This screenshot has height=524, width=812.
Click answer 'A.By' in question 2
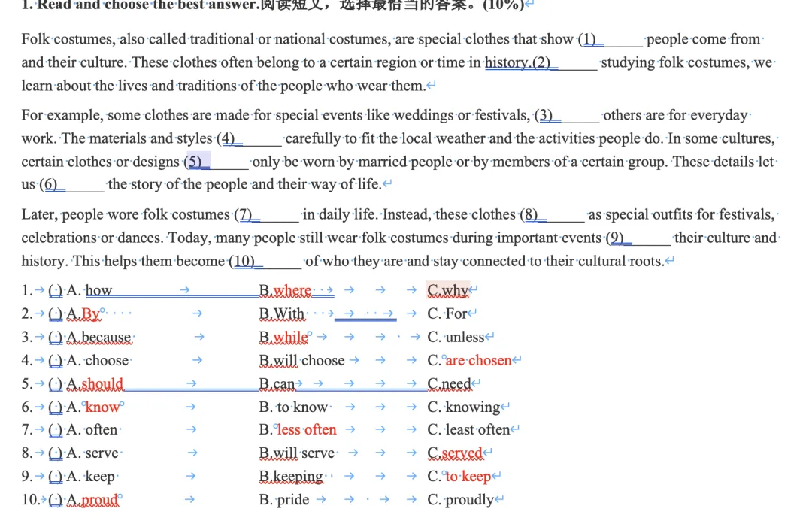coord(83,313)
